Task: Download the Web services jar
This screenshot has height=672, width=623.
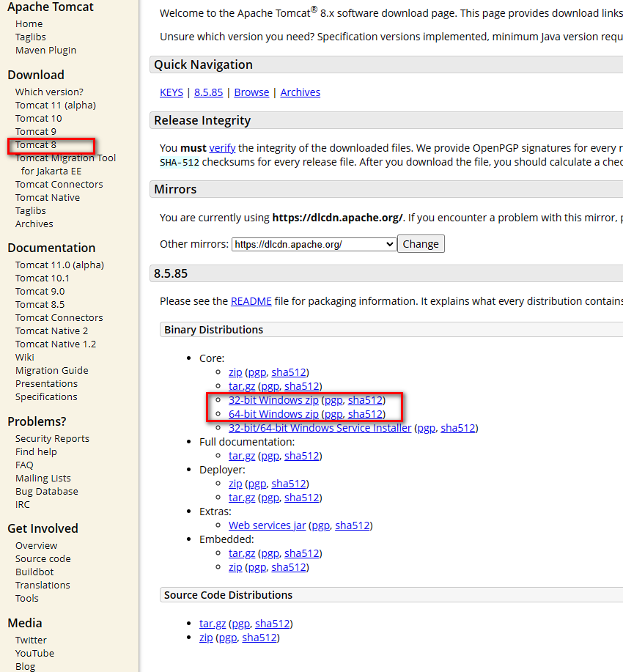Action: [x=267, y=525]
